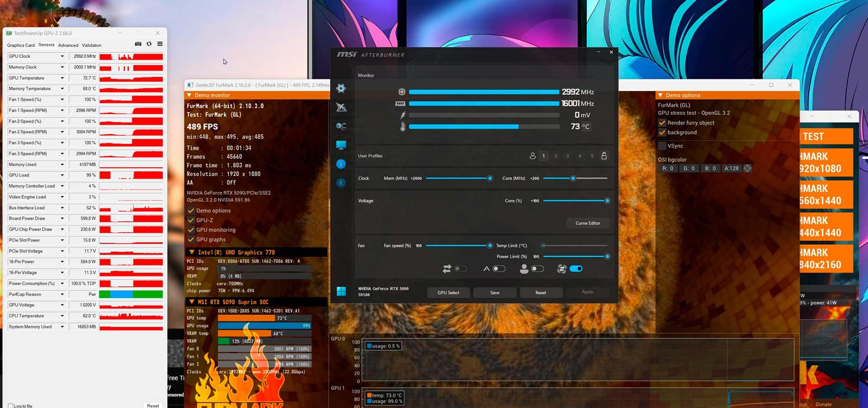868x408 pixels.
Task: Open the GPU Clock sensor dropdown in GPU-Z
Action: [x=63, y=56]
